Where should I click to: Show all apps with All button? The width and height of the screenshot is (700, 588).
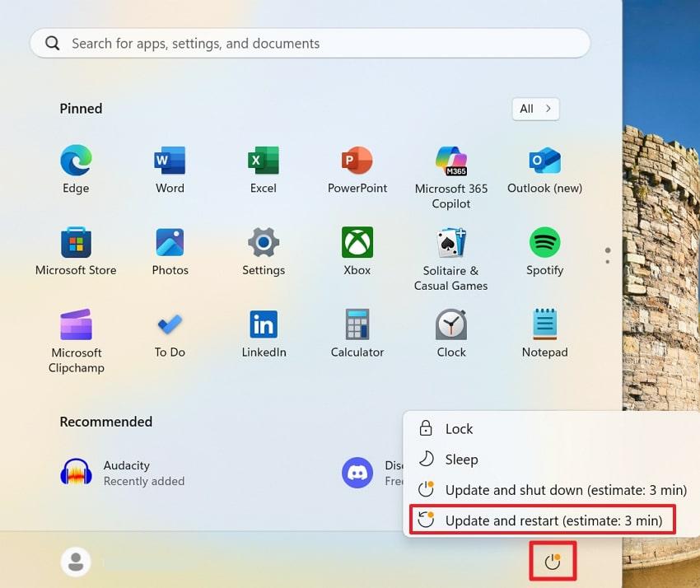tap(535, 109)
